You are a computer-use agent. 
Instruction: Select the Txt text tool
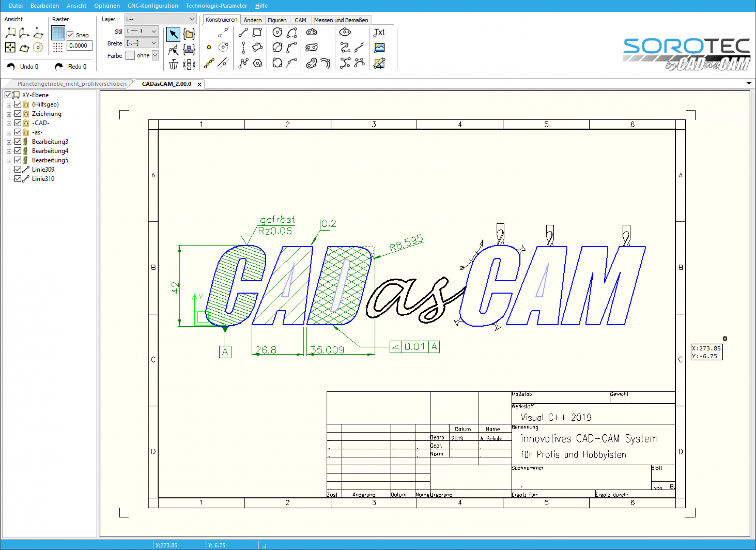[379, 33]
